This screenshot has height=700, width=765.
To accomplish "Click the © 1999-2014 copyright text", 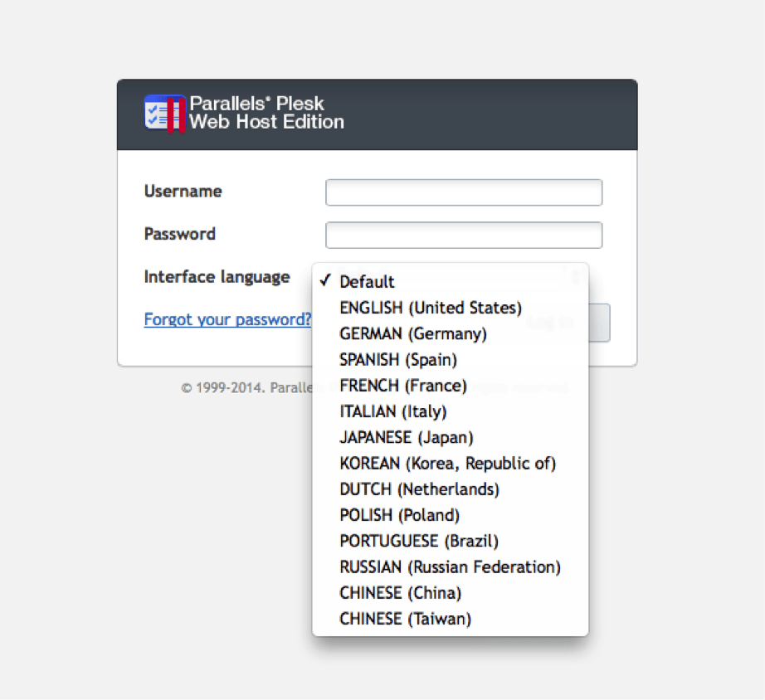I will 246,388.
